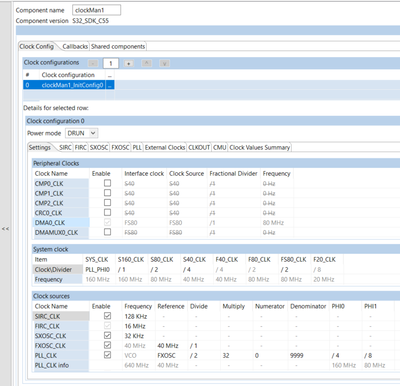400x386 pixels.
Task: Open the SXOSC sub-tab
Action: tap(99, 147)
